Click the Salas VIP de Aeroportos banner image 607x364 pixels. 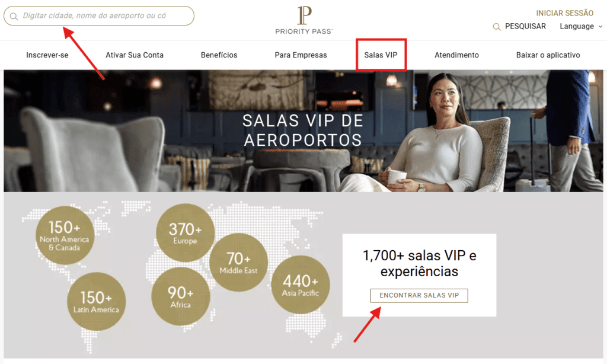[x=303, y=131]
